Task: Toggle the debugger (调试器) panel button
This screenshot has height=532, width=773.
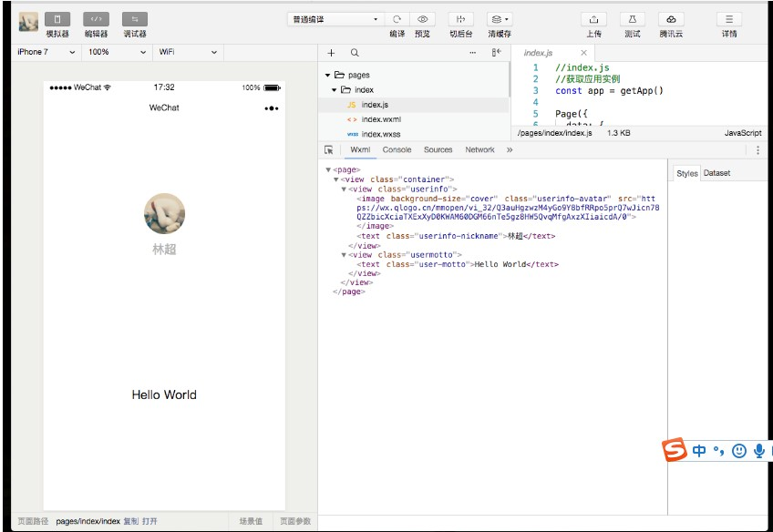Action: tap(135, 19)
